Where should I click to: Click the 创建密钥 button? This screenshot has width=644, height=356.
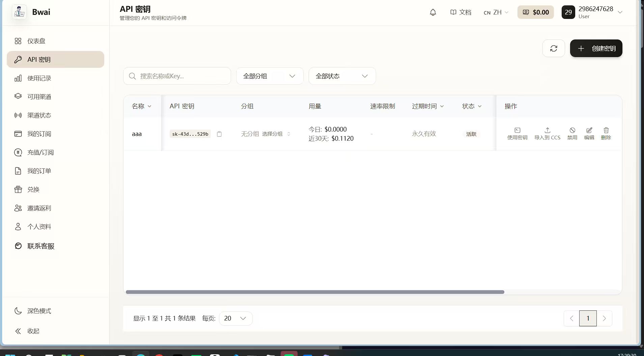596,48
